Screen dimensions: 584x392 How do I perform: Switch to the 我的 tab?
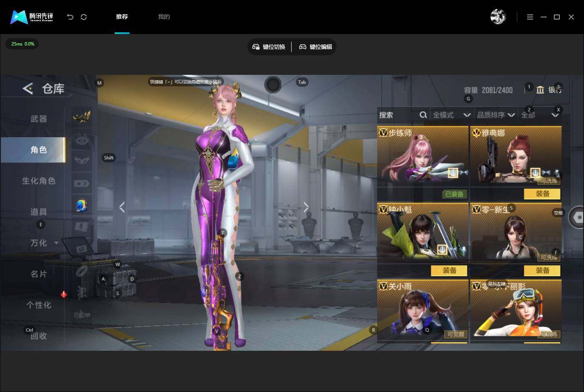[164, 17]
